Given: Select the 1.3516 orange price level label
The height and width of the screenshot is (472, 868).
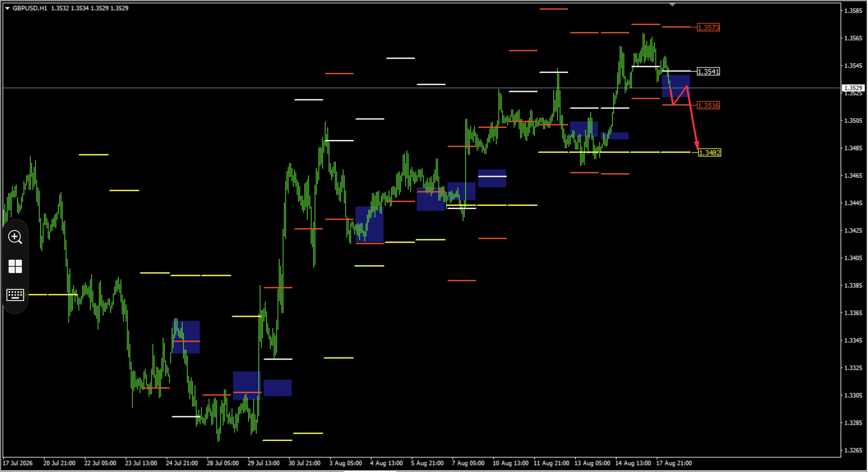Looking at the screenshot, I should coord(708,106).
